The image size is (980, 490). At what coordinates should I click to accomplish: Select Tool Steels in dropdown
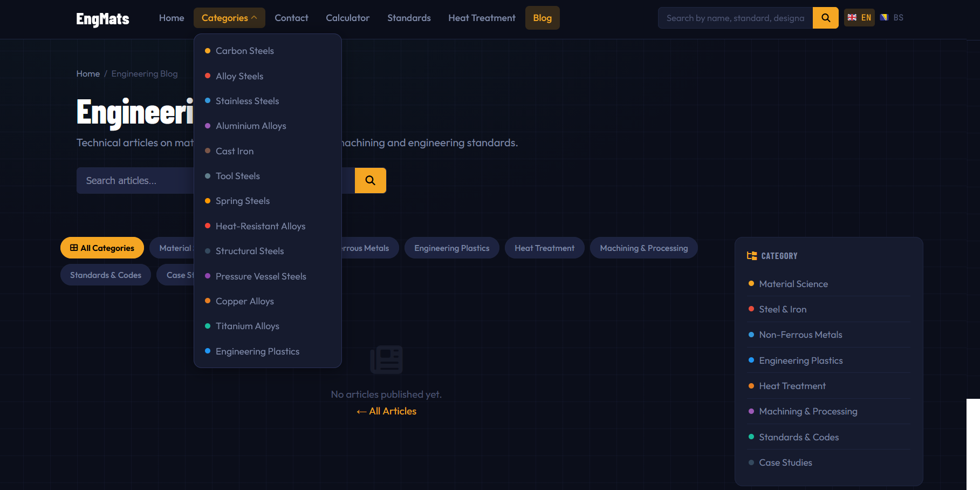pos(268,176)
